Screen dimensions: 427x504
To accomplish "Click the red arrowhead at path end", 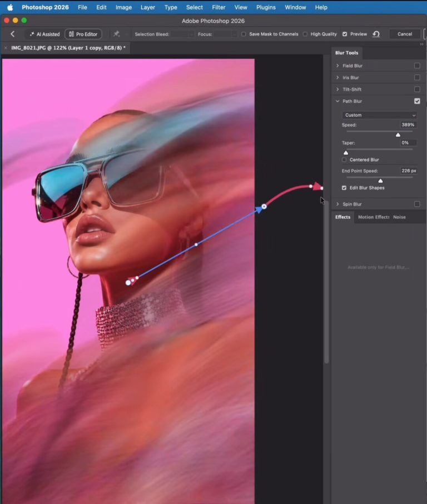I will (317, 186).
